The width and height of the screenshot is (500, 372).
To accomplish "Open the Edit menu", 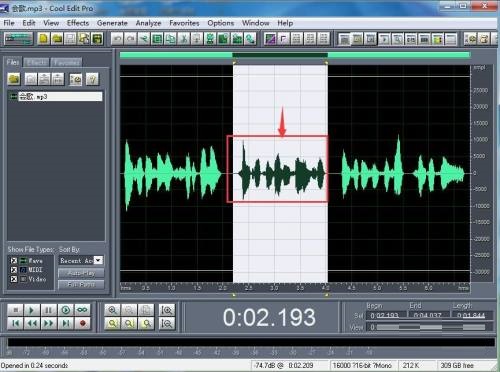I will click(x=29, y=23).
